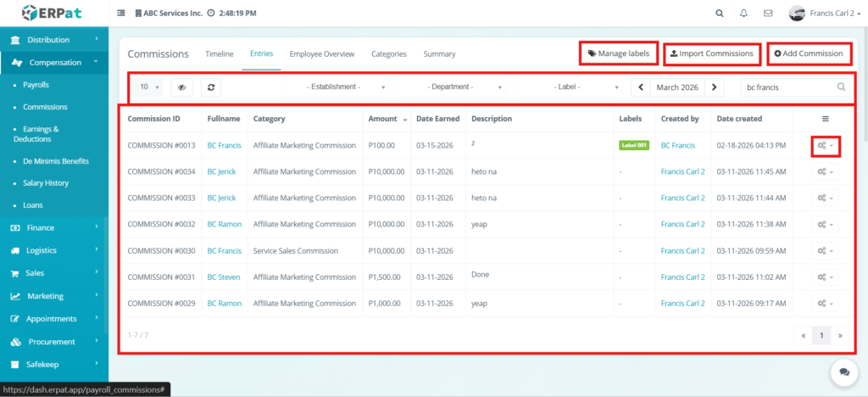Switch to the Employee Overview tab

point(321,53)
